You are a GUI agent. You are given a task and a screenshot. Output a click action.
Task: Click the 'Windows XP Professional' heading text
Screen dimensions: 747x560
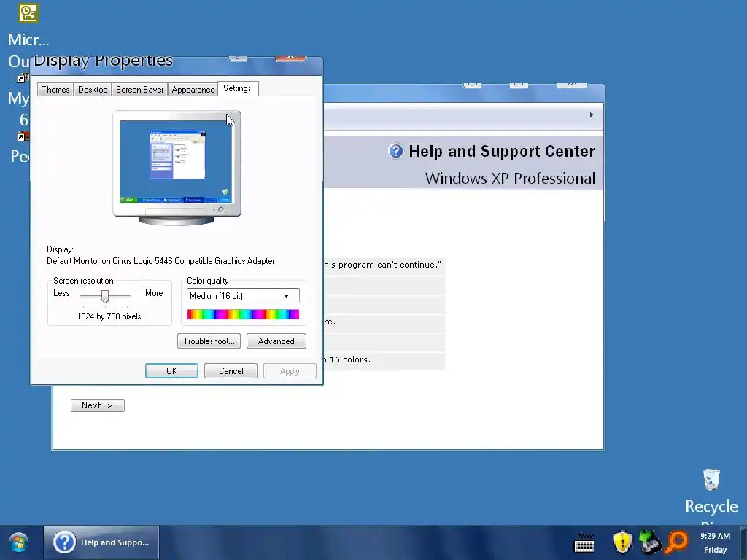[510, 178]
